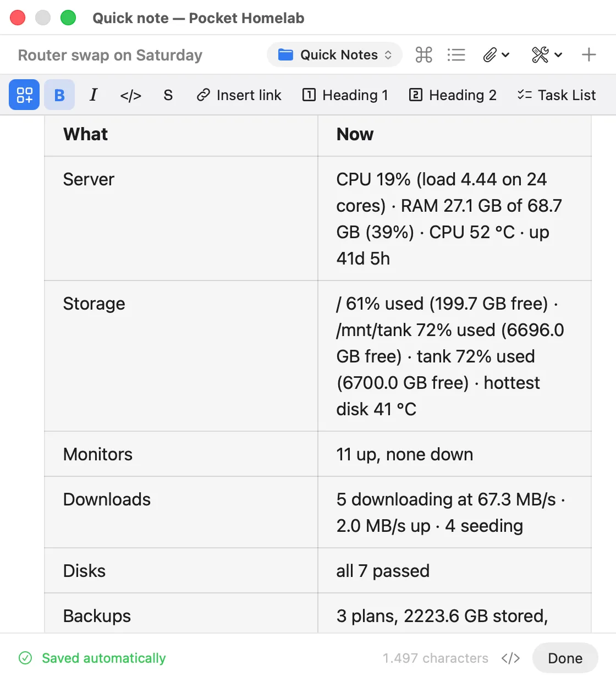
Task: Apply Heading 2 style
Action: point(453,95)
